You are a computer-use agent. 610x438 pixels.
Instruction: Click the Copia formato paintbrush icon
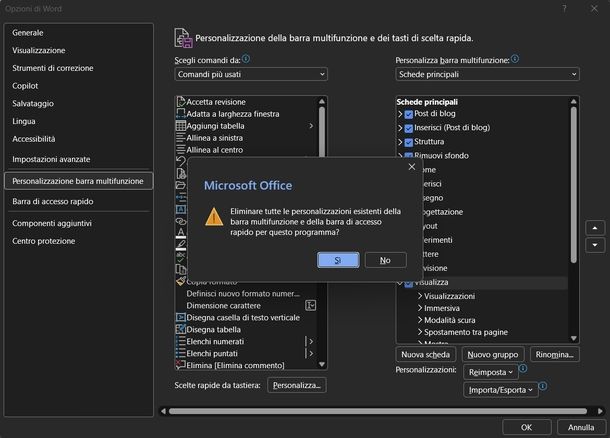click(181, 282)
